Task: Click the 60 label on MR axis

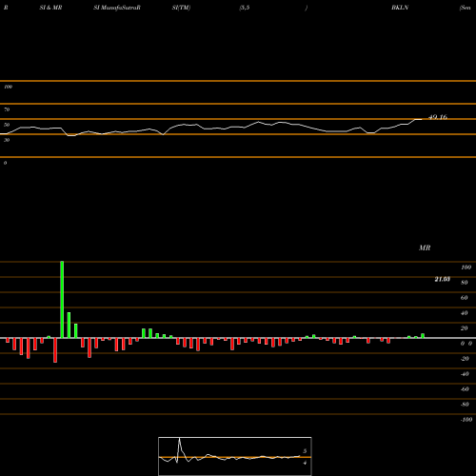Action: click(x=465, y=298)
